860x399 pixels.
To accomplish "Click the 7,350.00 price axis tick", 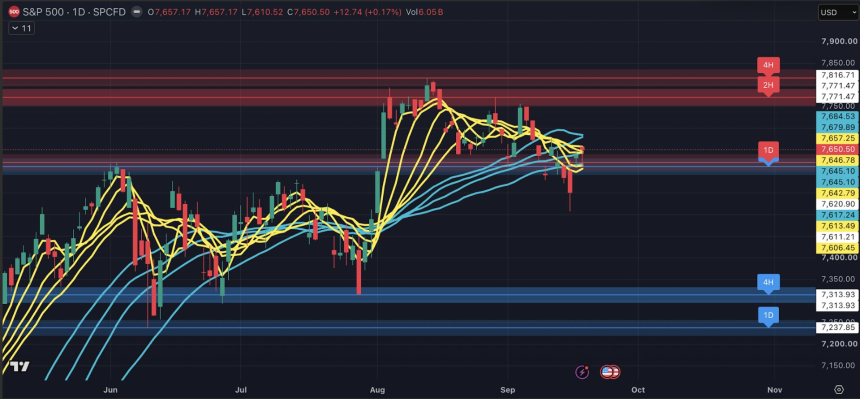I will [838, 279].
